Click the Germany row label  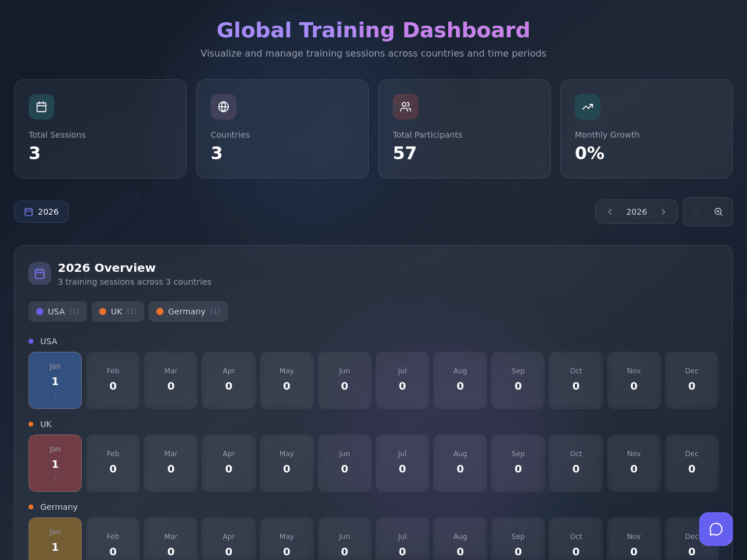point(59,507)
